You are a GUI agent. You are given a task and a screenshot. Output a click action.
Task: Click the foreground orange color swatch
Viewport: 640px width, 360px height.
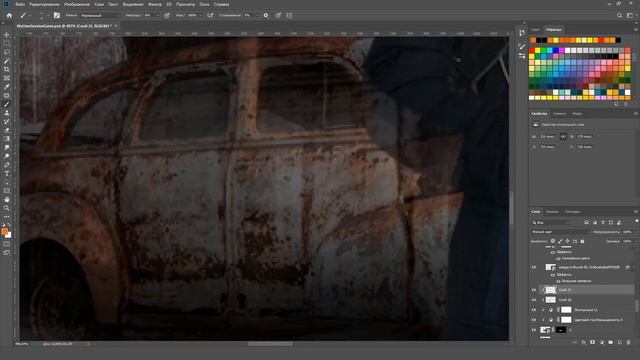click(5, 231)
